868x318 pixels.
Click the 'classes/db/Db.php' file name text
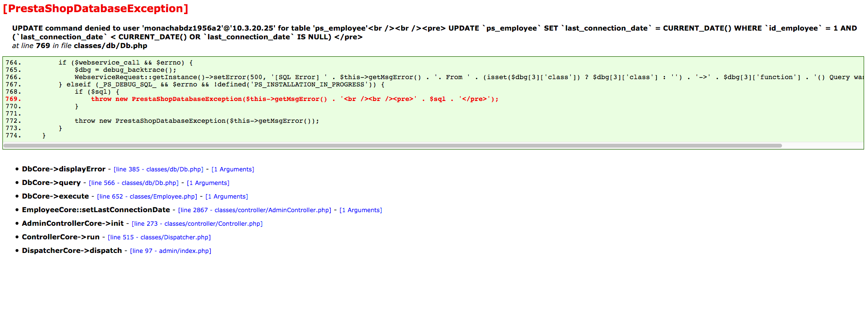click(110, 46)
